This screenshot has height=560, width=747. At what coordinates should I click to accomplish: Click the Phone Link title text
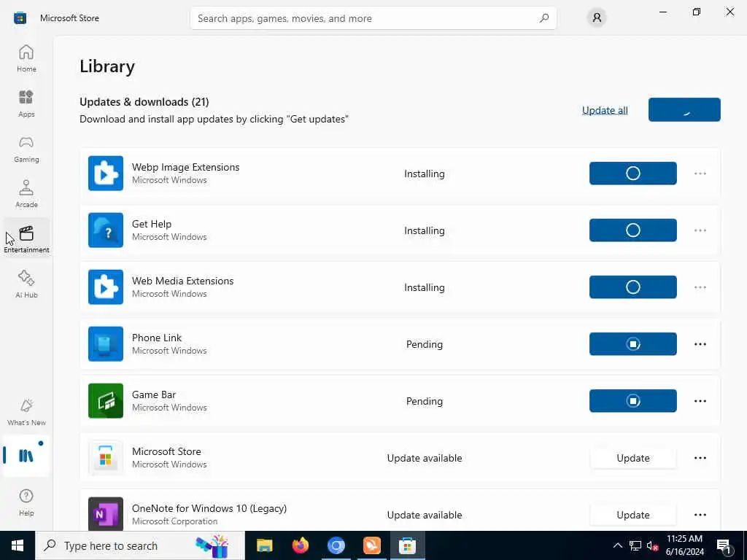click(x=157, y=338)
